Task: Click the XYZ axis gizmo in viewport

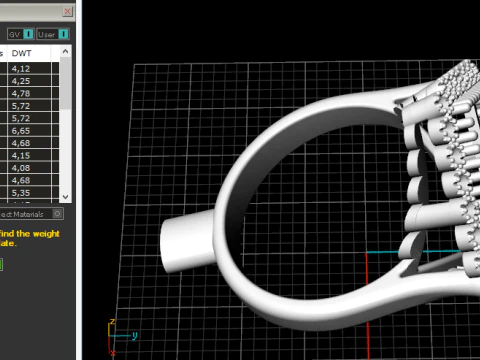Action: point(122,337)
